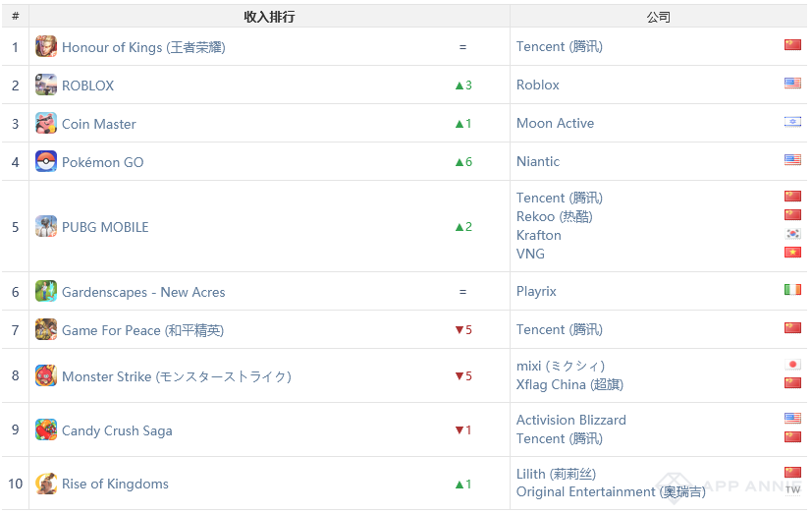Click the Israel flag beside Moon Active
This screenshot has height=514, width=812.
click(x=792, y=122)
